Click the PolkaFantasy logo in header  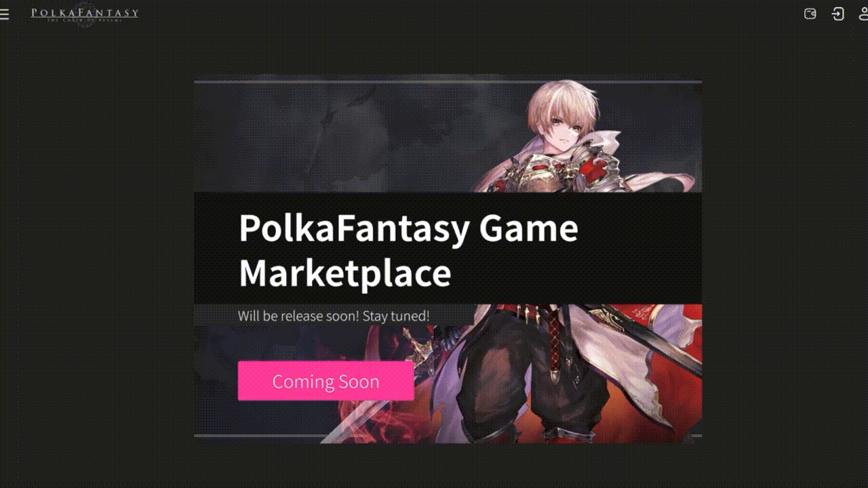pos(85,14)
